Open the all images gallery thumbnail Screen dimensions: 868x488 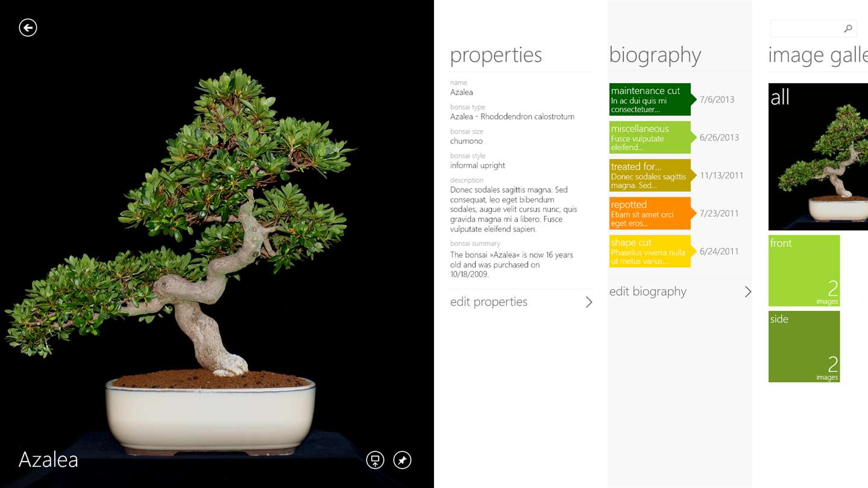coord(818,157)
